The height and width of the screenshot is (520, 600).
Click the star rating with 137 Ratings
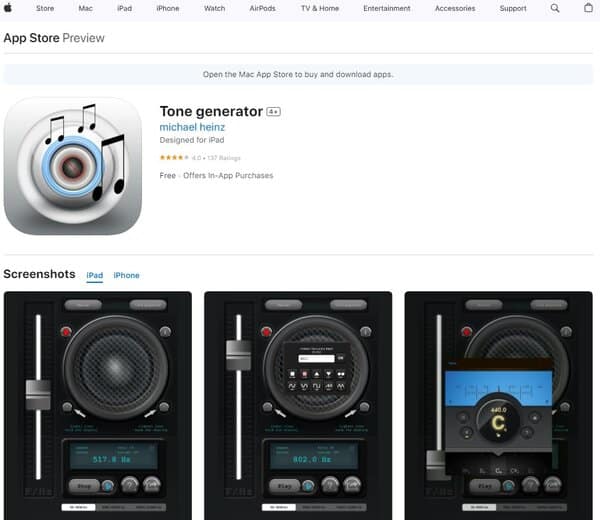pyautogui.click(x=200, y=158)
